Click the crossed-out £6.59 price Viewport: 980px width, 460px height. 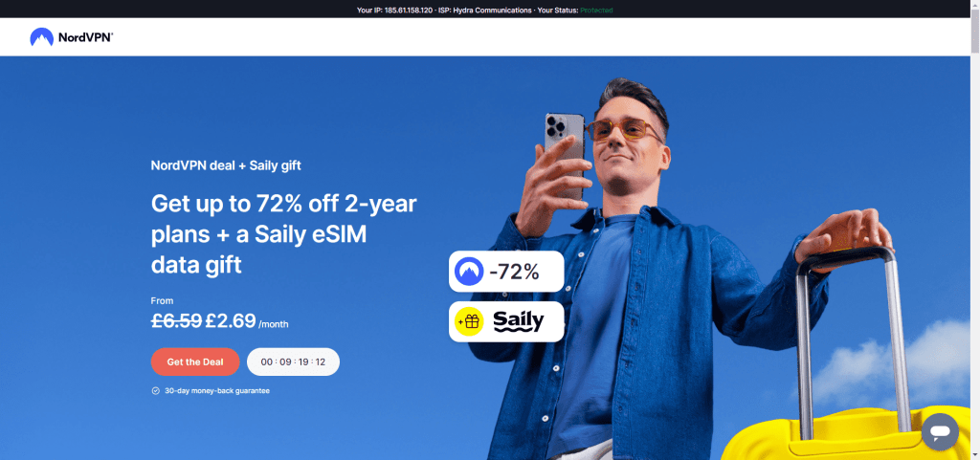[176, 320]
